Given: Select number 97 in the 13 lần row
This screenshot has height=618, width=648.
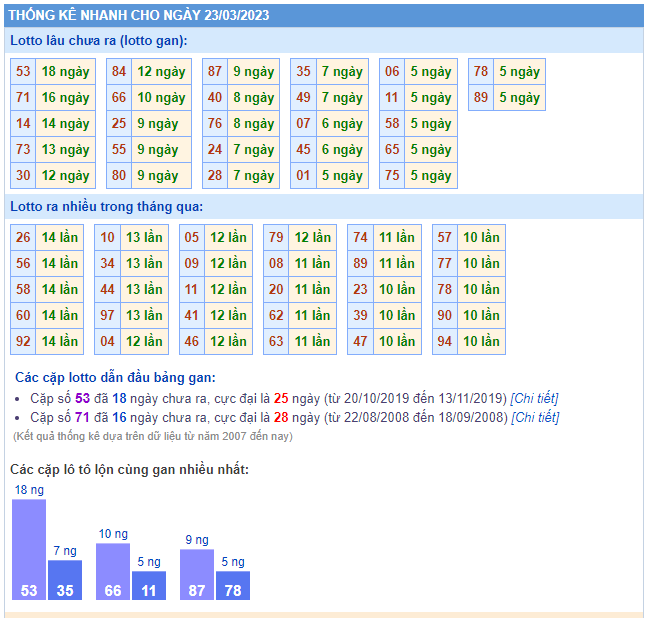Looking at the screenshot, I should pyautogui.click(x=108, y=315).
